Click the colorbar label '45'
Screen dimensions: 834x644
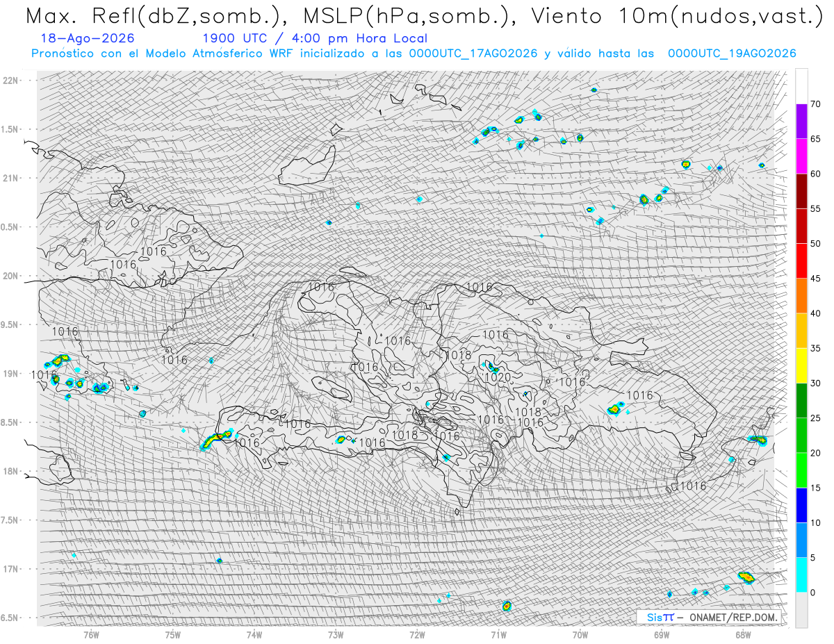coord(817,279)
